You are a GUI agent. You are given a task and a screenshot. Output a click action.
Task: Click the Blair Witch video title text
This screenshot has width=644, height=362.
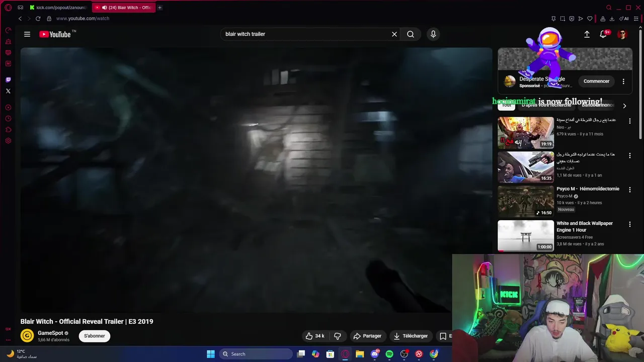87,322
